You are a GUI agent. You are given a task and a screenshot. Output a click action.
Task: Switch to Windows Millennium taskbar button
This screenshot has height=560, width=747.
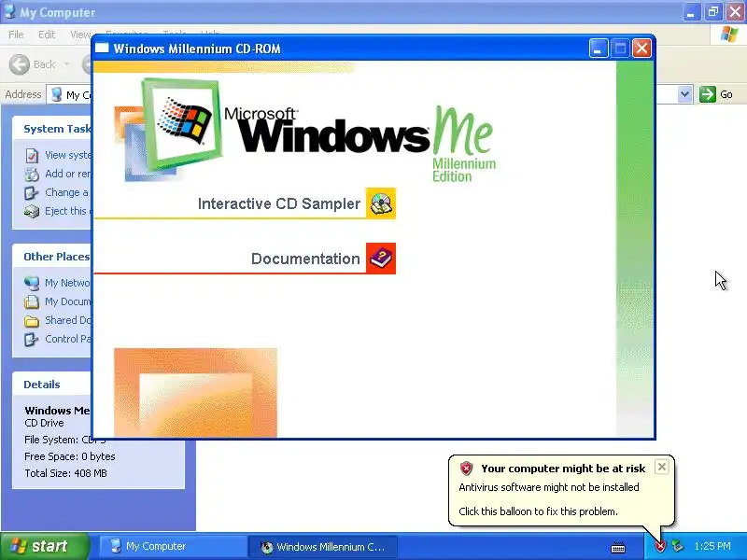click(325, 547)
